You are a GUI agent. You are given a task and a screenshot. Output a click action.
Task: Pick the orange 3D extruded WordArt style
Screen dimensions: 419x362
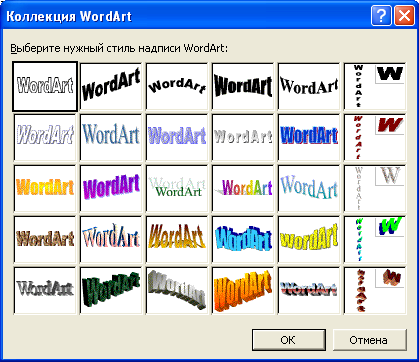[243, 290]
